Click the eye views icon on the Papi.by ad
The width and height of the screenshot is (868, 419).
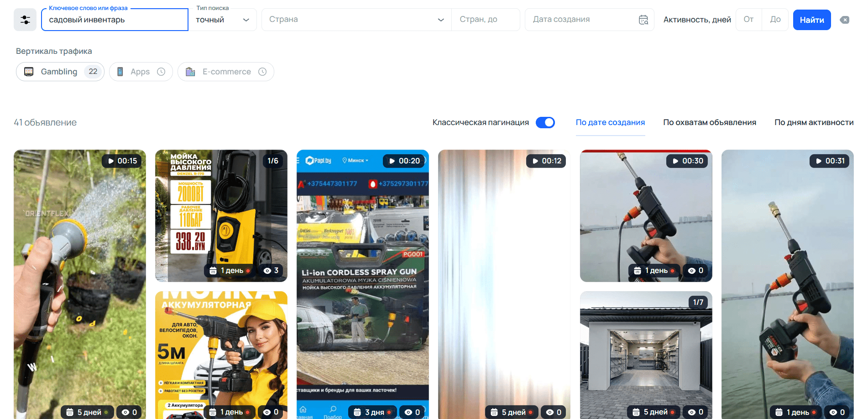408,412
